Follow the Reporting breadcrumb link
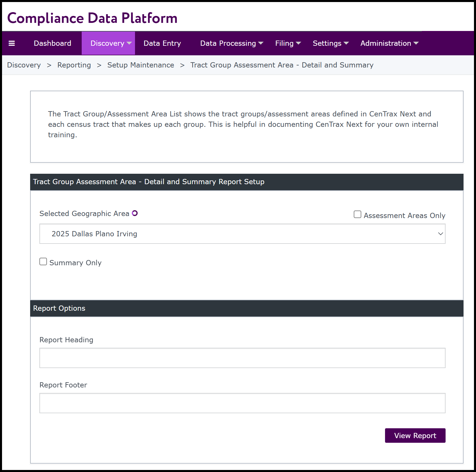The image size is (476, 472). (74, 65)
